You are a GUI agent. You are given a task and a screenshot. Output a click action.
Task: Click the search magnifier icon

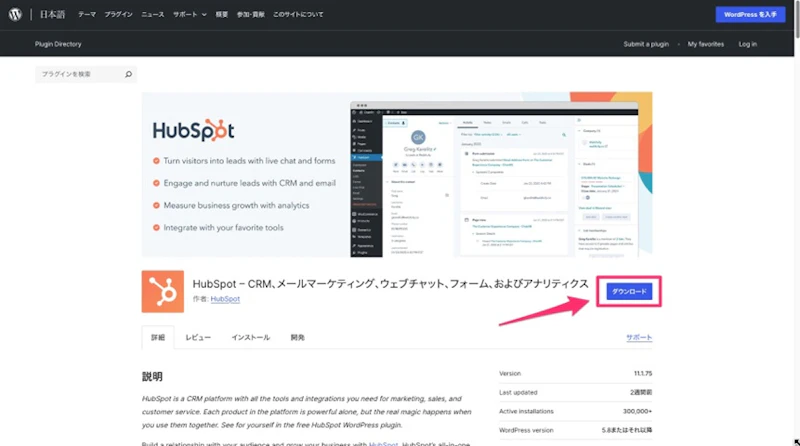coord(129,74)
